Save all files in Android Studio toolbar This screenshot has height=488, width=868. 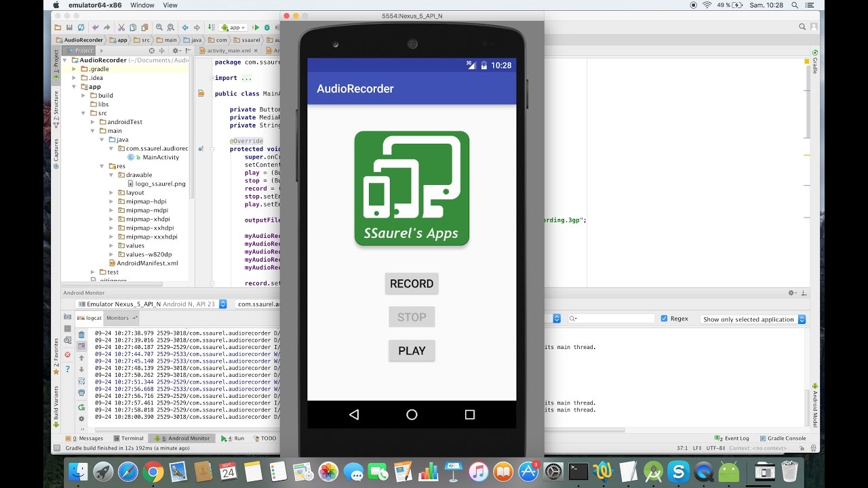[69, 27]
